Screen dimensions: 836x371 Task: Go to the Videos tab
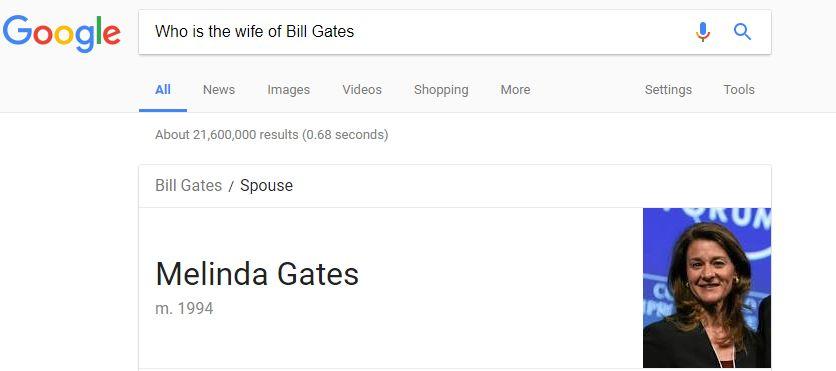[x=362, y=90]
